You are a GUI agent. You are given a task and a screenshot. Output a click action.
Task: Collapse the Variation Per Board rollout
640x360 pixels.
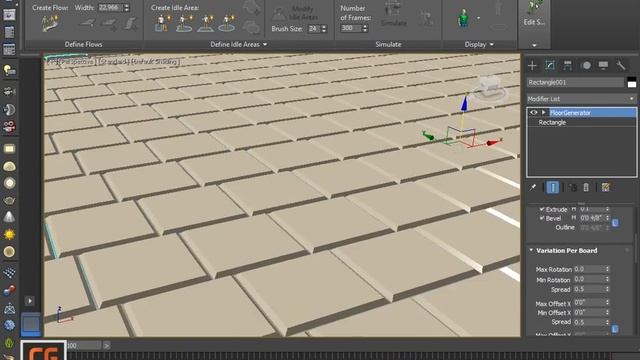pyautogui.click(x=531, y=250)
